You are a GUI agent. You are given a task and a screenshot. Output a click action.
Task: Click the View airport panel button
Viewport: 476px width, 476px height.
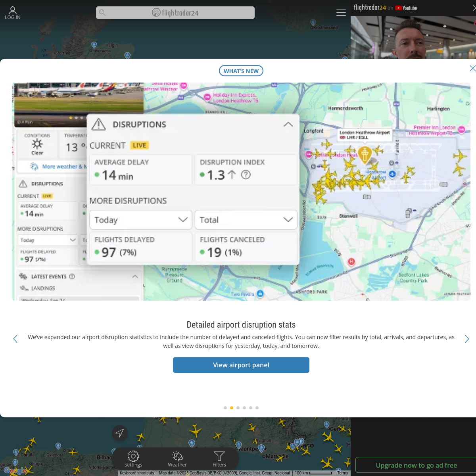(241, 365)
